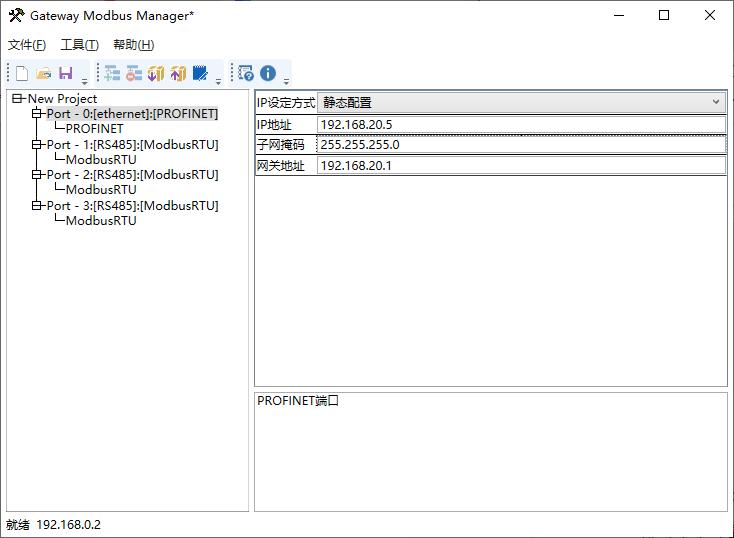Open the blue info about icon
734x538 pixels.
click(268, 73)
